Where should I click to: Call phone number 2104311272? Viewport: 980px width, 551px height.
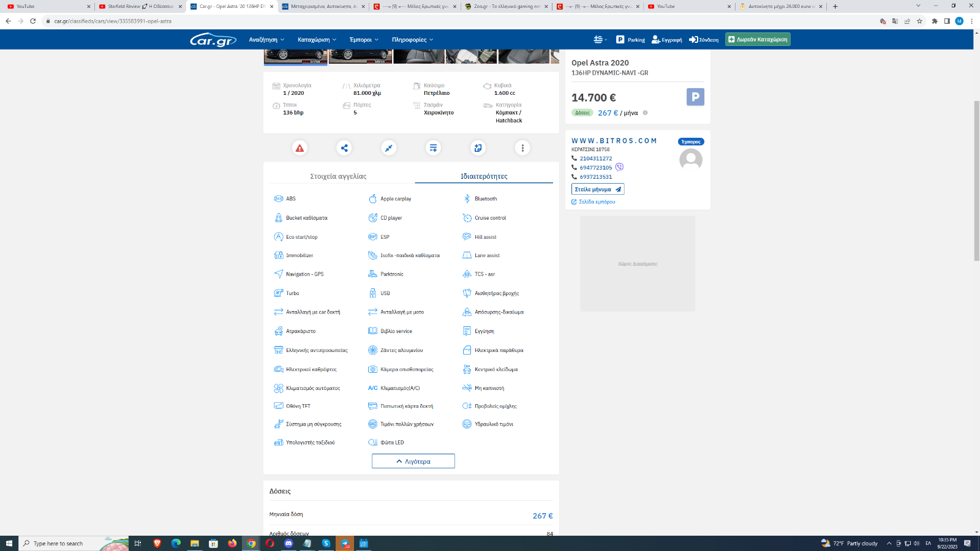(x=596, y=159)
